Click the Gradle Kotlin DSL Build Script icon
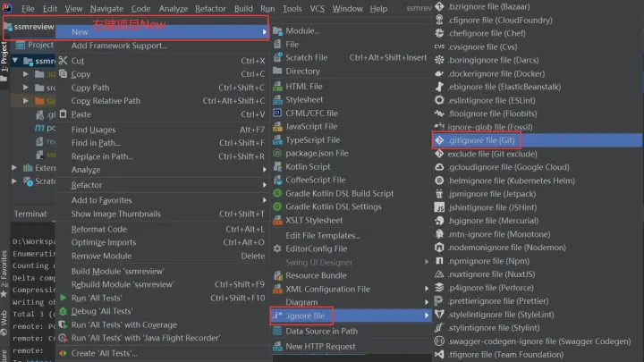The image size is (644, 362). (277, 193)
